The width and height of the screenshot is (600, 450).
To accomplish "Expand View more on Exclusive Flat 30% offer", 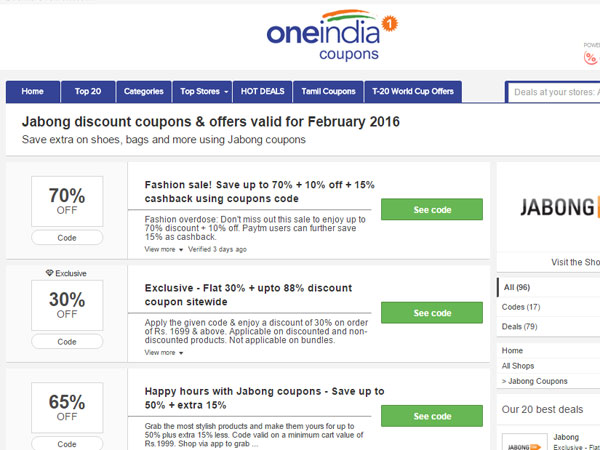I will [164, 352].
